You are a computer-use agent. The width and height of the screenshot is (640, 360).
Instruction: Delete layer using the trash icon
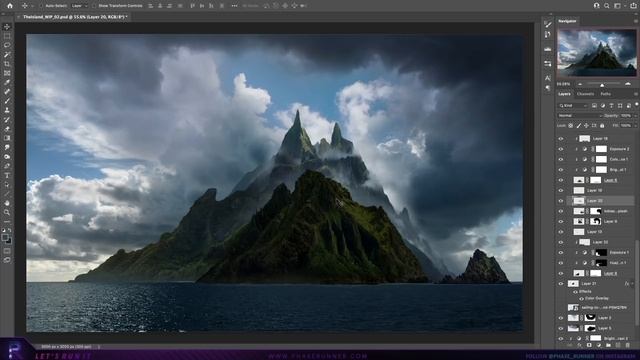pyautogui.click(x=628, y=345)
